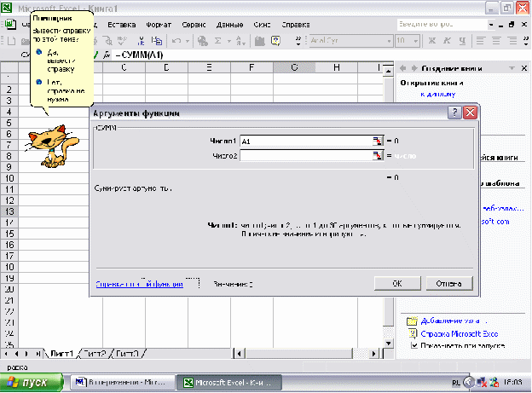Viewport: 532px width, 393px height.
Task: Click the Insert hyperlink icon
Action: (203, 41)
